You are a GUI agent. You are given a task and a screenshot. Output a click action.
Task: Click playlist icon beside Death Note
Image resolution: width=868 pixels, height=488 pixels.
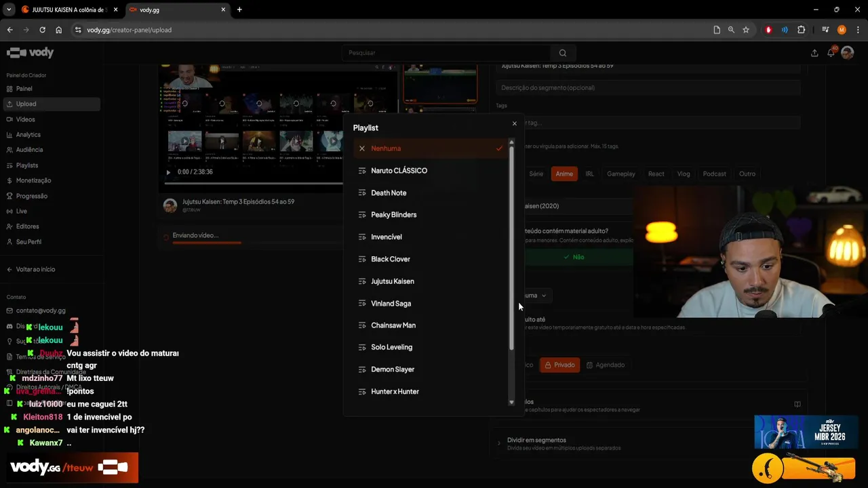click(362, 193)
